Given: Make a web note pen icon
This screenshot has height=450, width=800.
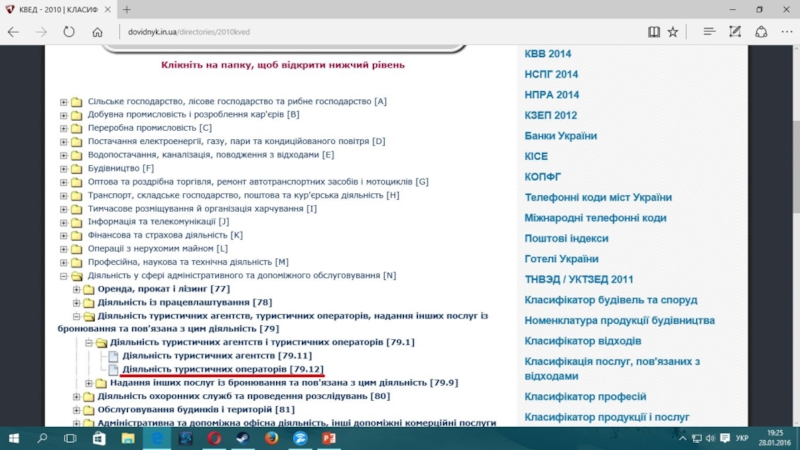Looking at the screenshot, I should pyautogui.click(x=735, y=32).
